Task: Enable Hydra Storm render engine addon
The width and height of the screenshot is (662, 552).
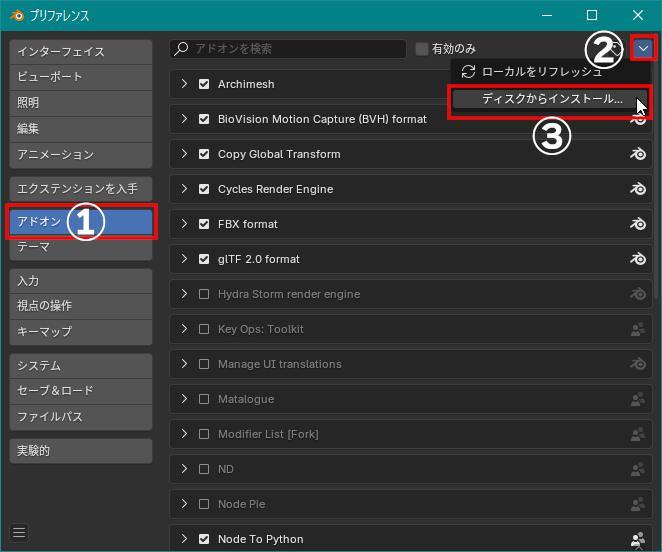Action: click(x=204, y=294)
